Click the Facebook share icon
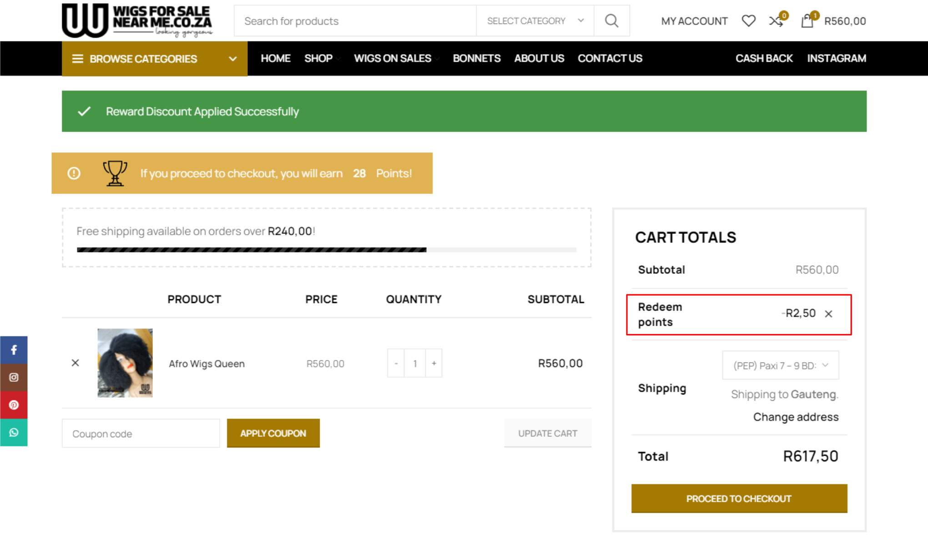928x560 pixels. (x=14, y=350)
